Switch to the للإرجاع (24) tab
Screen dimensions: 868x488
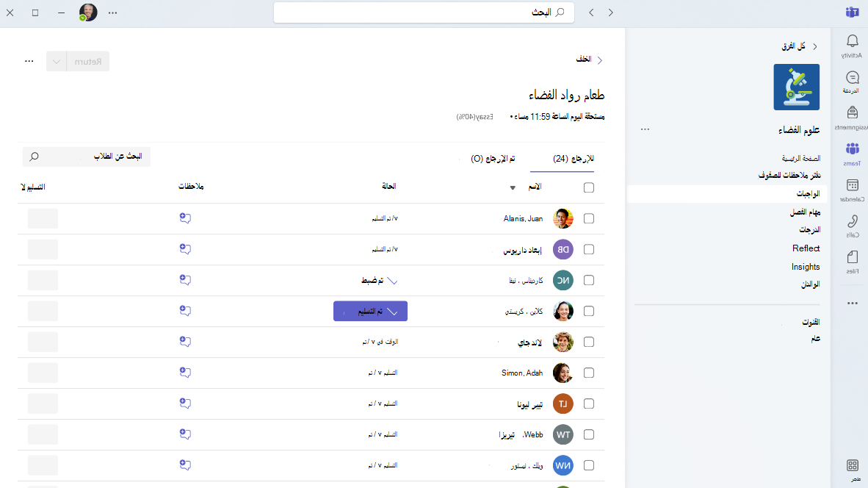(573, 159)
